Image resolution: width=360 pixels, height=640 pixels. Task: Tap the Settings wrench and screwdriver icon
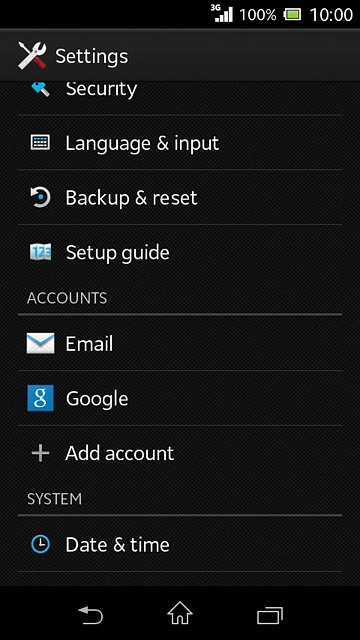coord(32,56)
